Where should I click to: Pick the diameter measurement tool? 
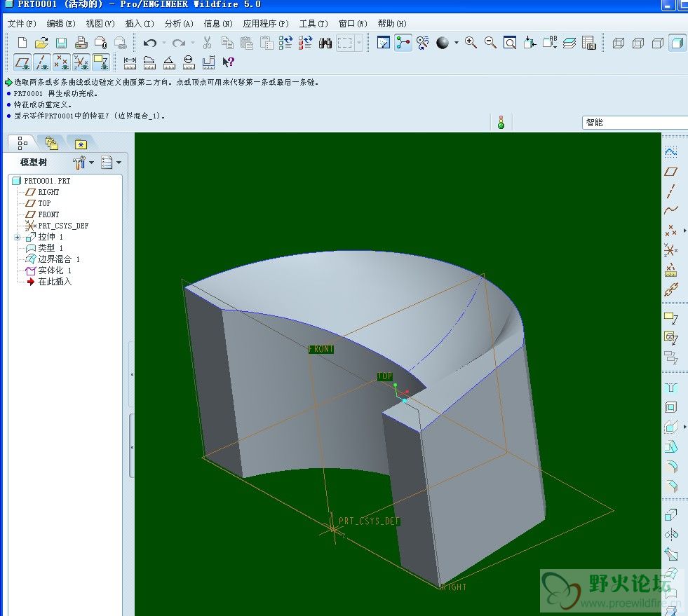click(x=189, y=62)
